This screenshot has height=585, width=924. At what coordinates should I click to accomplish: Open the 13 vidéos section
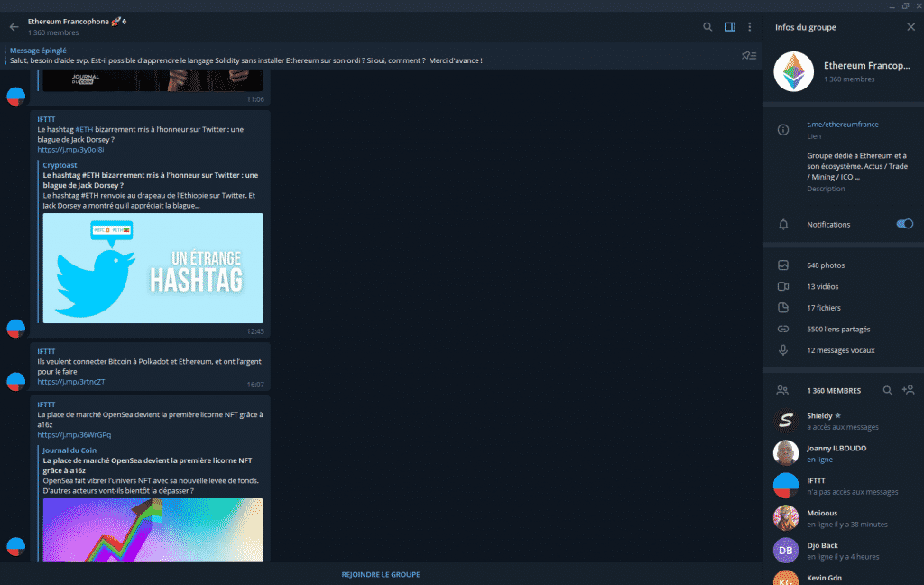click(x=822, y=286)
